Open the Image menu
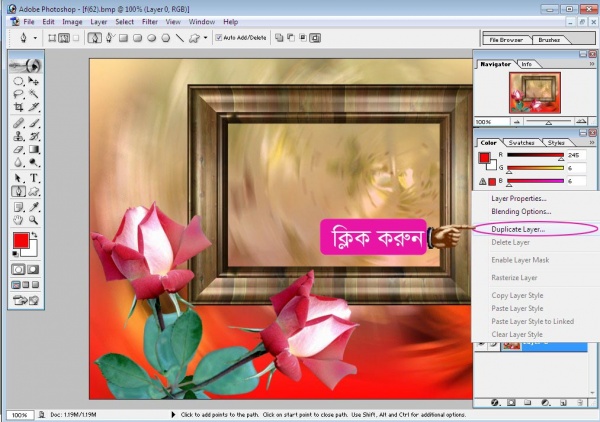This screenshot has height=422, width=600. click(x=72, y=22)
